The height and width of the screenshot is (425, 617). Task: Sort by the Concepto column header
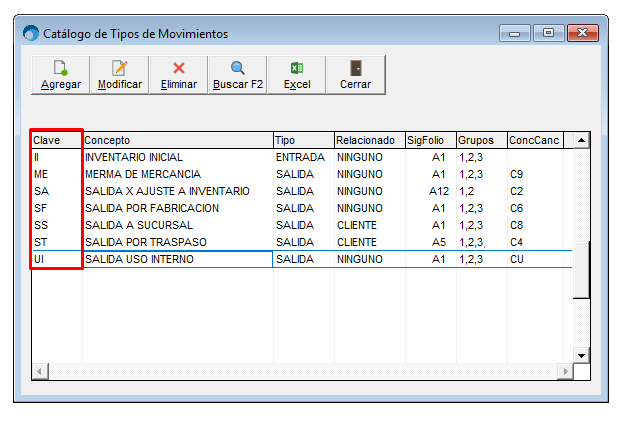tap(178, 140)
